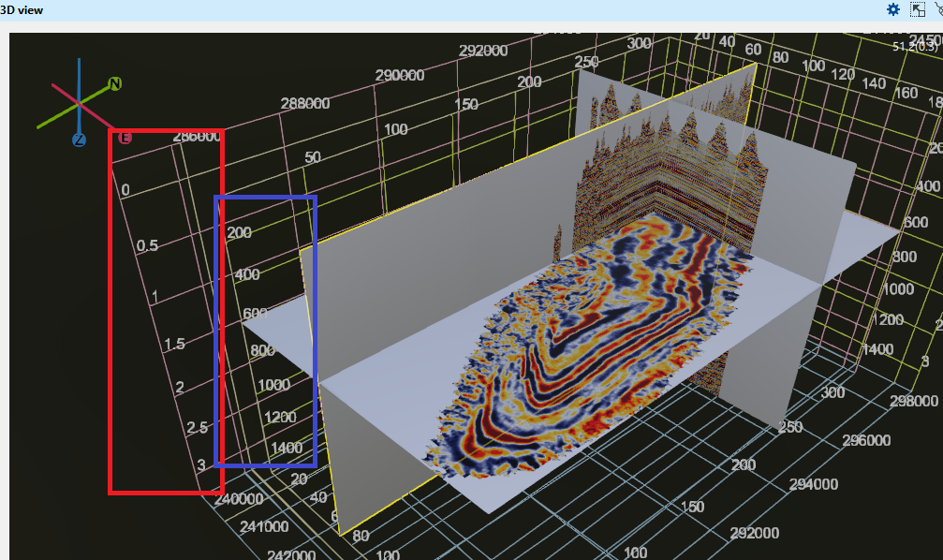The height and width of the screenshot is (560, 943).
Task: Open the 3D view settings gear
Action: pos(893,9)
